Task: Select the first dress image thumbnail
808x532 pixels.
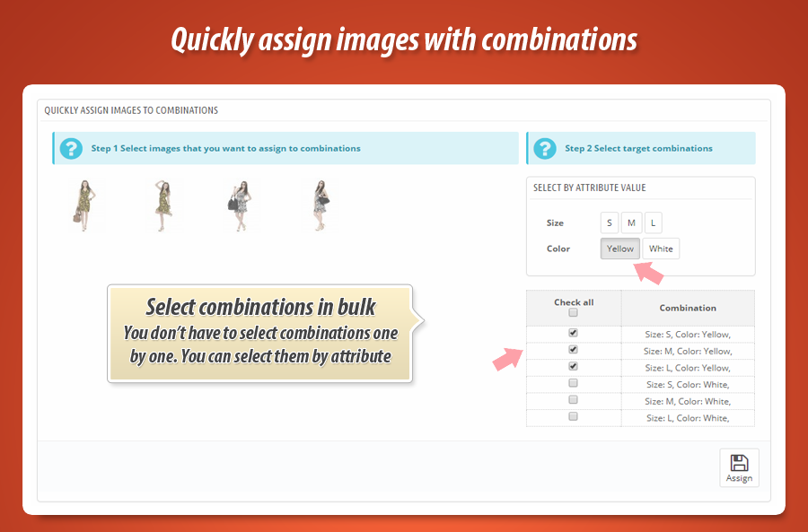Action: tap(85, 205)
